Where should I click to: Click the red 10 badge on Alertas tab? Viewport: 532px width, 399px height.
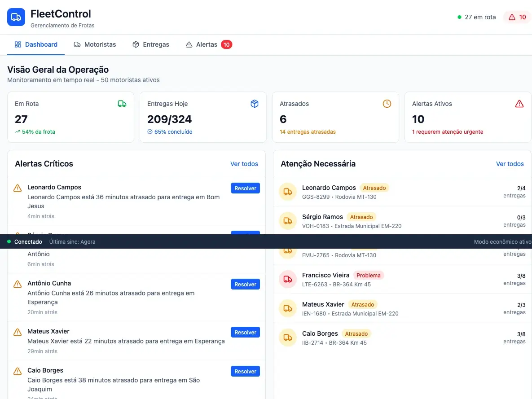[x=226, y=44]
